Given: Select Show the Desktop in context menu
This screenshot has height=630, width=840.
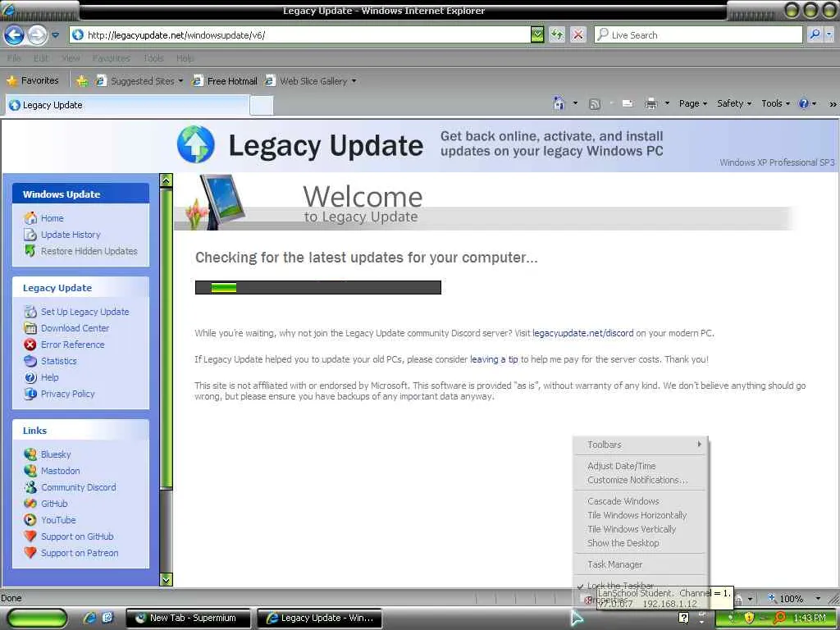Looking at the screenshot, I should [x=641, y=543].
